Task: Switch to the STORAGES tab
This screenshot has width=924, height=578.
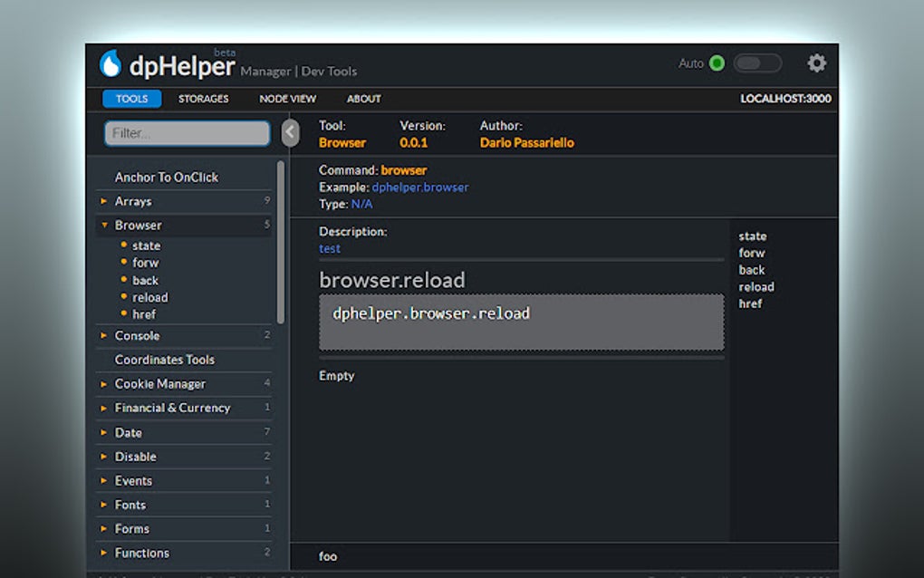Action: pos(203,99)
